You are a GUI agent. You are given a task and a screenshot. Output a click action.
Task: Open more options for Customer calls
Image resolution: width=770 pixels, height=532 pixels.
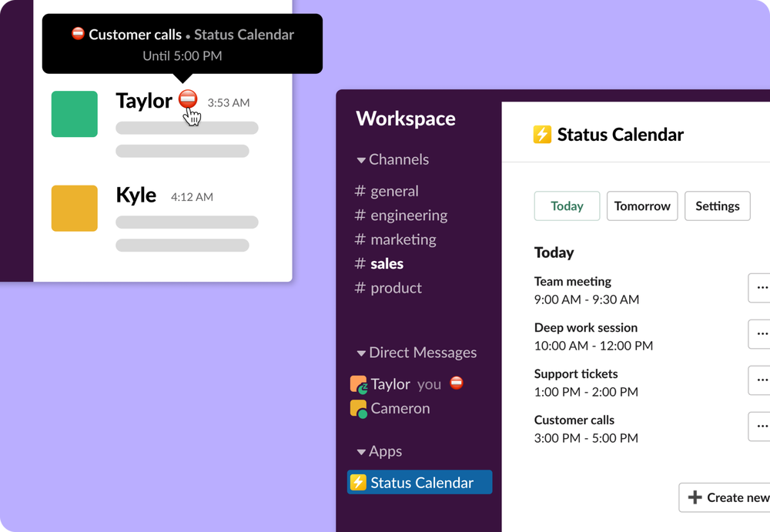point(761,427)
